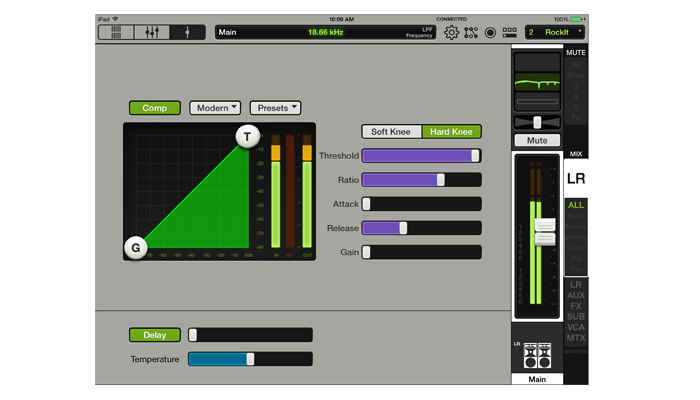700x400 pixels.
Task: Open the routing nodes icon
Action: [471, 32]
